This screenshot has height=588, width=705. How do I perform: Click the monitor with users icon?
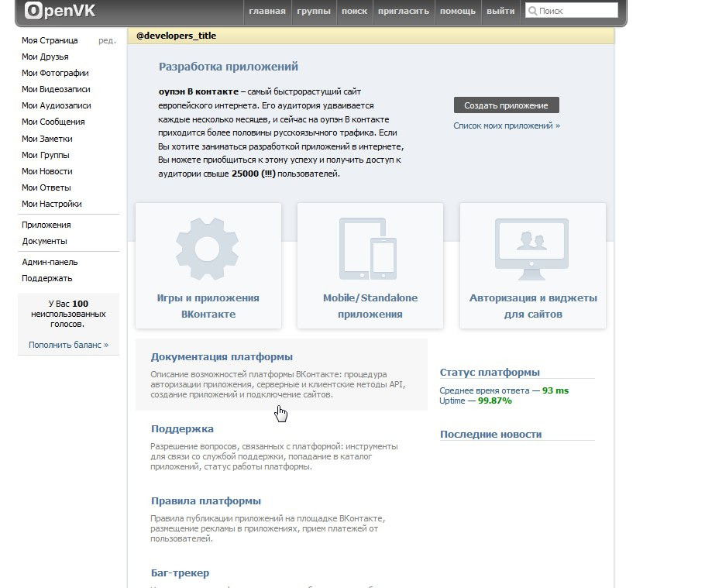click(x=531, y=249)
